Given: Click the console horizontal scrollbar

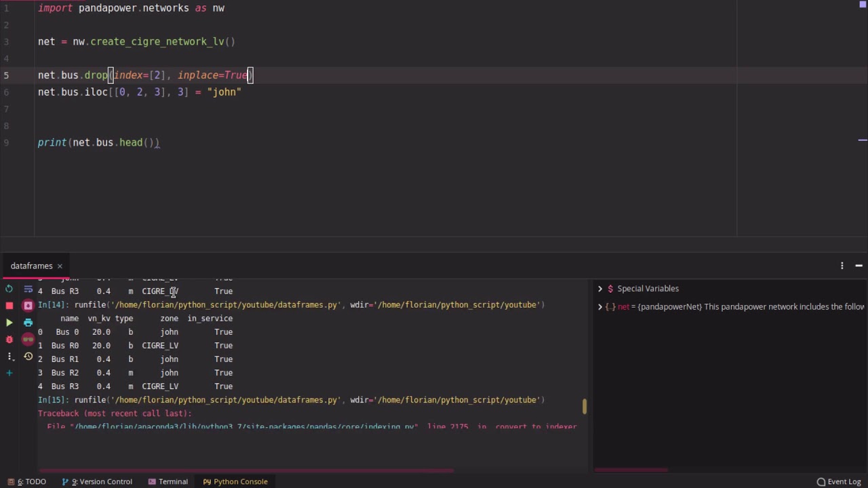Looking at the screenshot, I should point(245,470).
